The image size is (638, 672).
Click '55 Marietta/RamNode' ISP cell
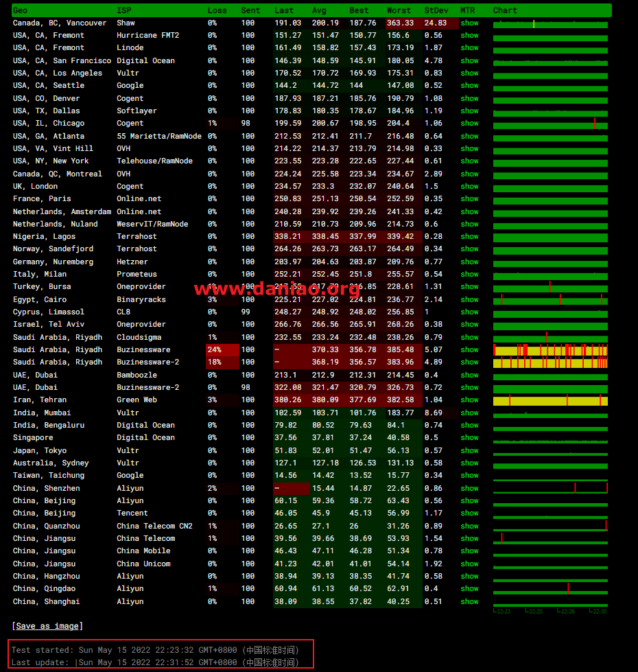[159, 137]
